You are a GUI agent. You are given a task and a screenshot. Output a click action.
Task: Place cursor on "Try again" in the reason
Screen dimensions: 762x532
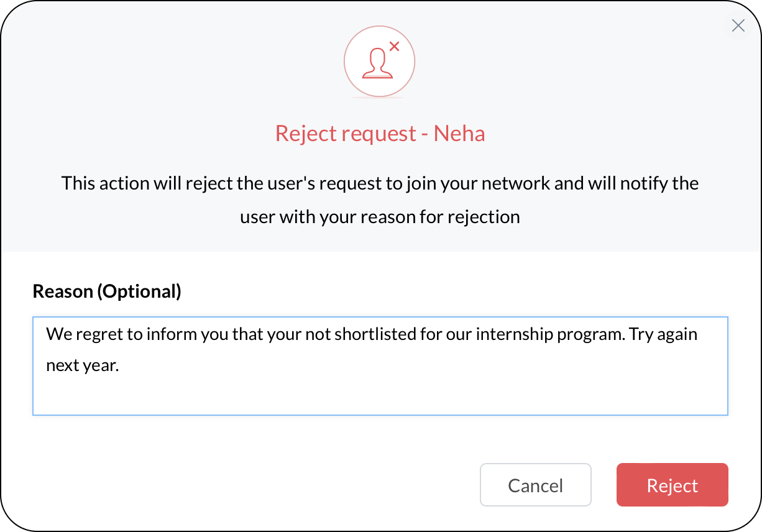tap(663, 334)
